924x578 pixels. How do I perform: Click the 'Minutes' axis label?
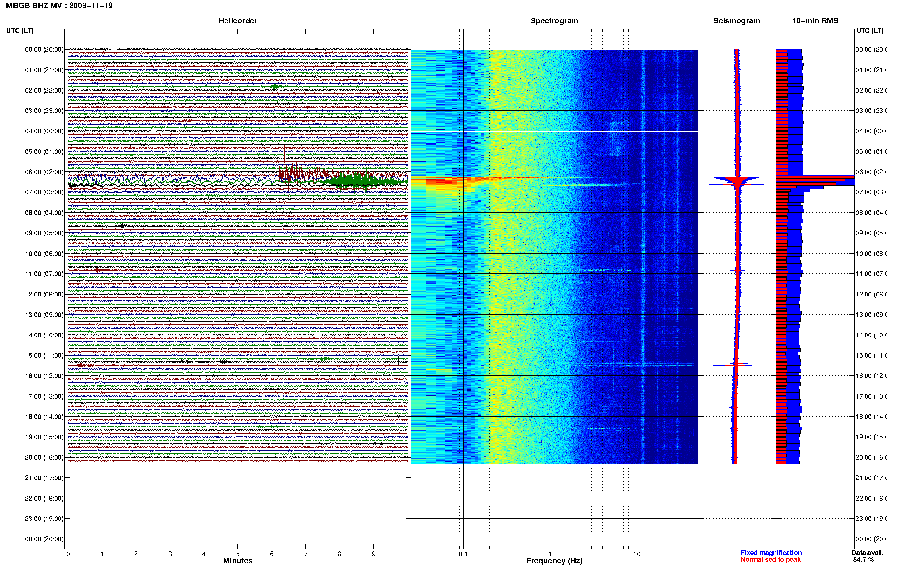pos(237,561)
